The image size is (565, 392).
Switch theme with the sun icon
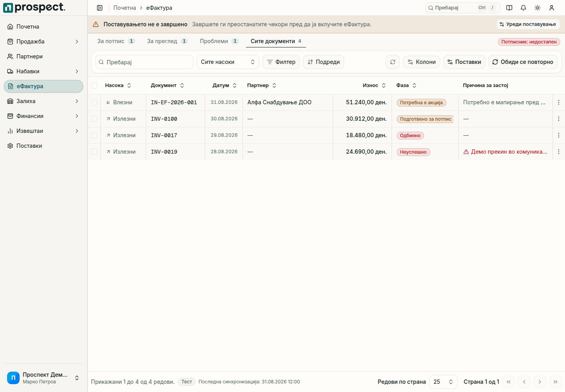538,8
